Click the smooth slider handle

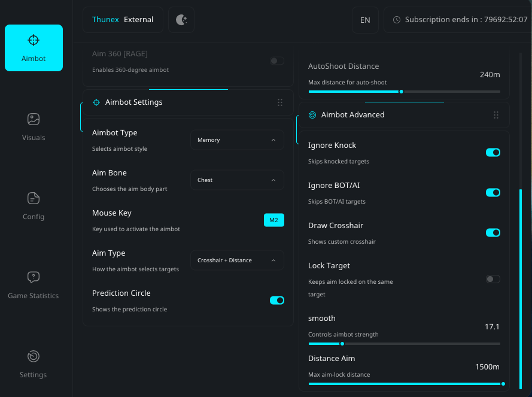pos(342,344)
